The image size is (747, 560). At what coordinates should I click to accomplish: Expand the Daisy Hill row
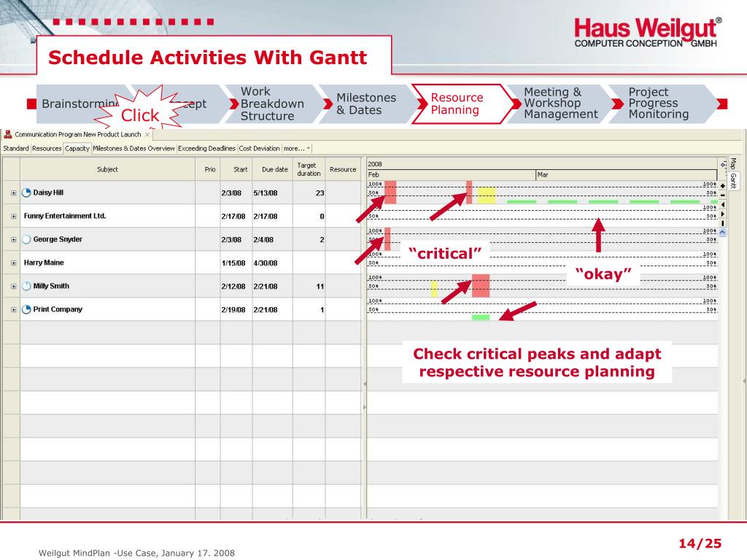[13, 192]
